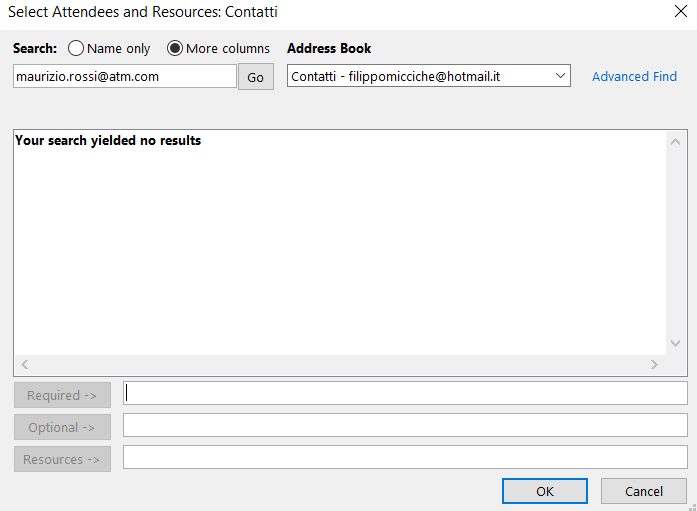Focus the Resources text field
Screen dimensions: 697x511
pos(405,457)
